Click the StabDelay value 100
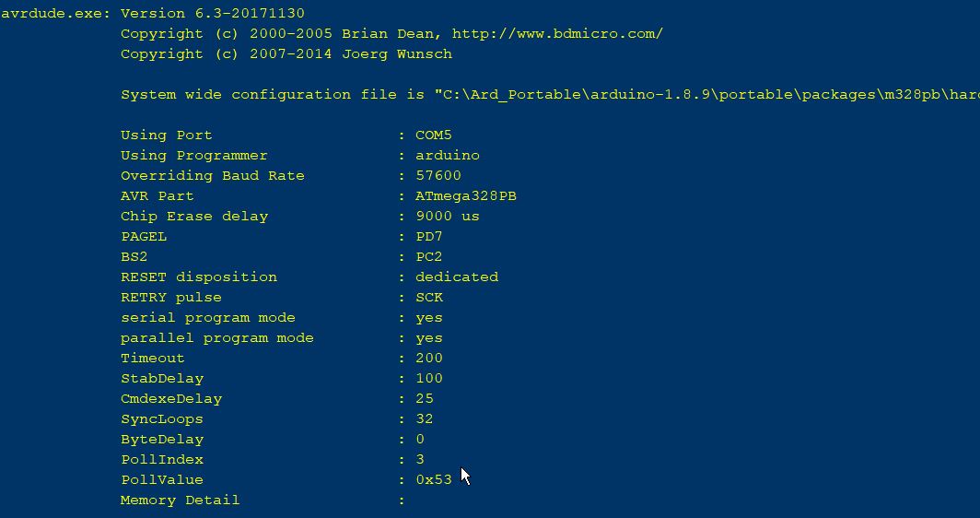The image size is (980, 518). pos(429,379)
